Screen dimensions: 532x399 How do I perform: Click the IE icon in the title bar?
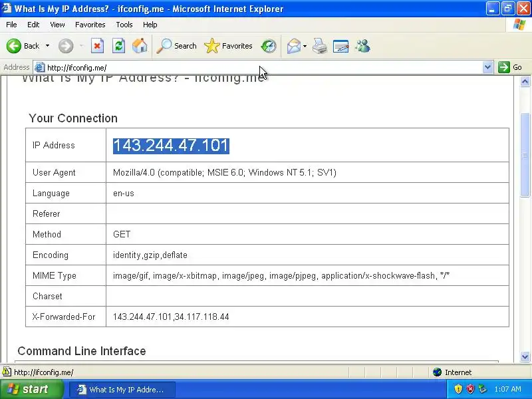tap(6, 8)
